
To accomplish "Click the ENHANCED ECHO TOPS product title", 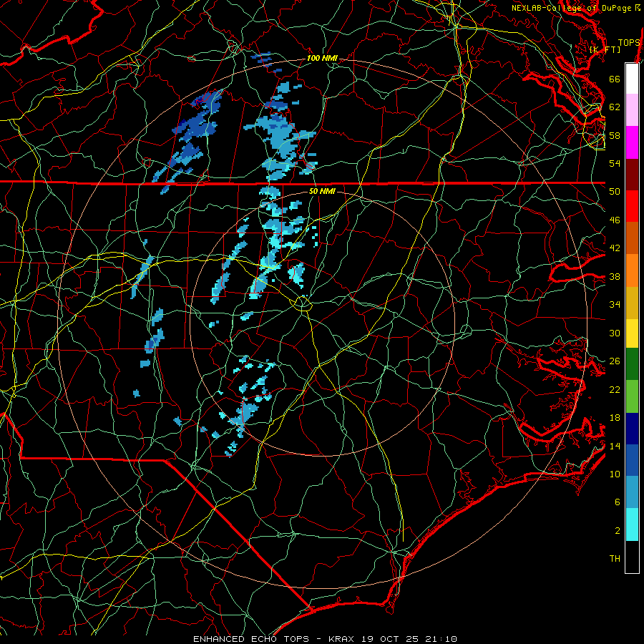I will pos(251,639).
